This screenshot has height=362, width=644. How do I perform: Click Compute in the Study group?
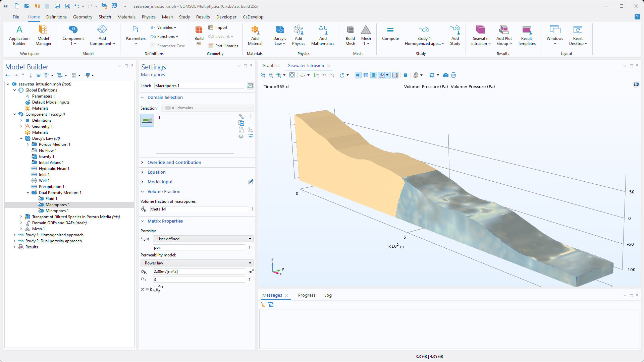pos(390,34)
